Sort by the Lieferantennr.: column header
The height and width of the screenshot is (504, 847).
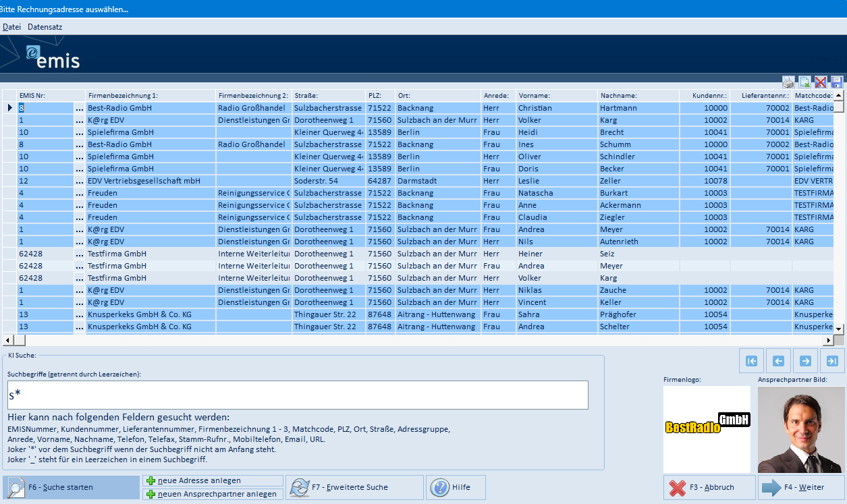pos(761,96)
